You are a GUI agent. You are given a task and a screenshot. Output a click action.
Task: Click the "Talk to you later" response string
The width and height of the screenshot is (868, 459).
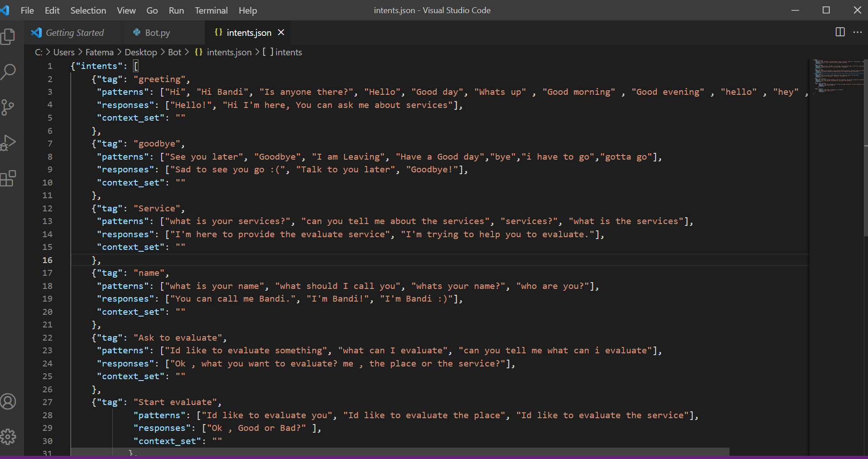click(345, 170)
